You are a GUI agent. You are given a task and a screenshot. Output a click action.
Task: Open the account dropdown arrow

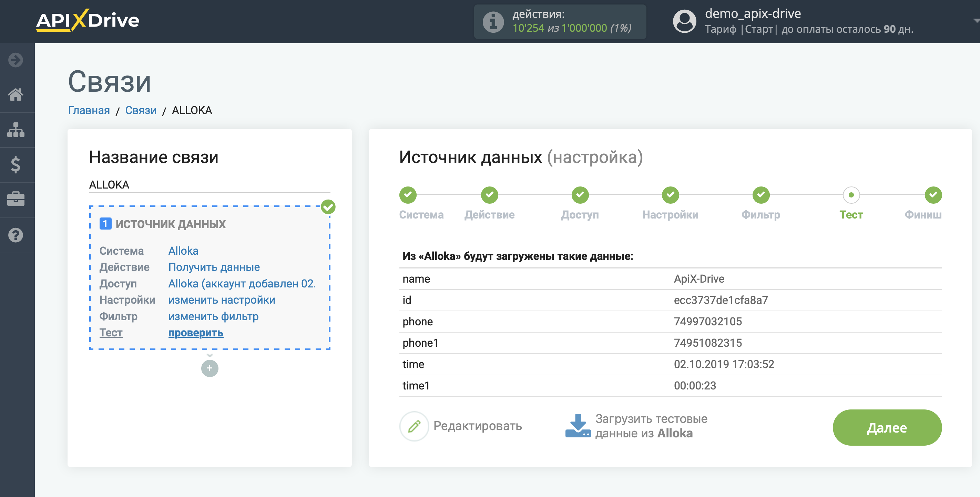976,21
